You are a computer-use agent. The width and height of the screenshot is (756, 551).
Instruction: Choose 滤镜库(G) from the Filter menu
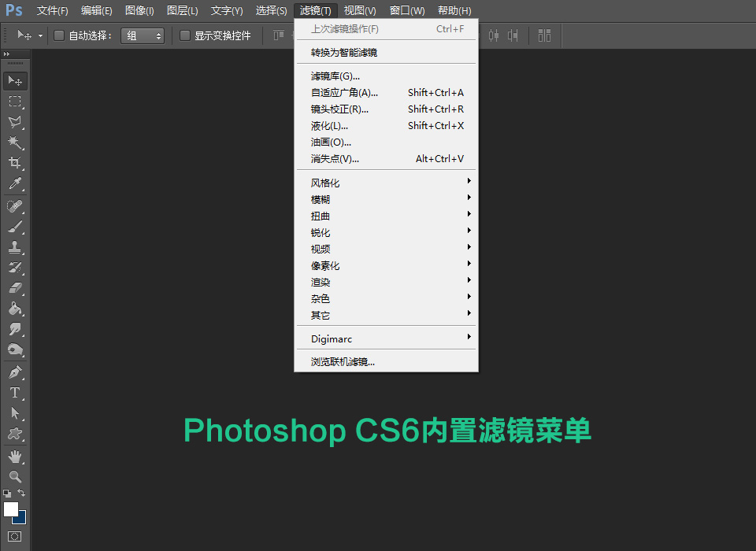click(x=339, y=76)
